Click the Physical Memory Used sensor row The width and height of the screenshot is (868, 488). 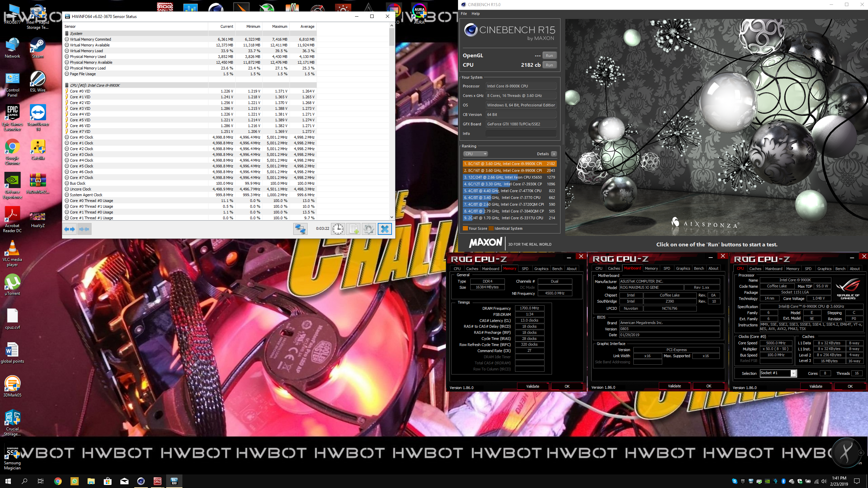click(x=190, y=57)
